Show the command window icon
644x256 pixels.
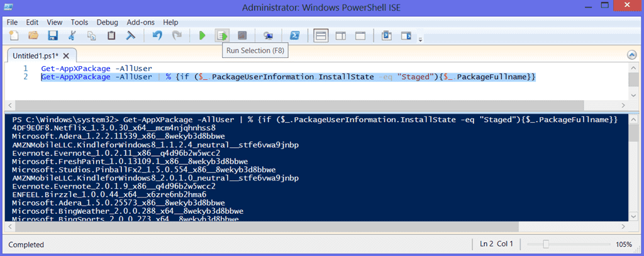386,36
